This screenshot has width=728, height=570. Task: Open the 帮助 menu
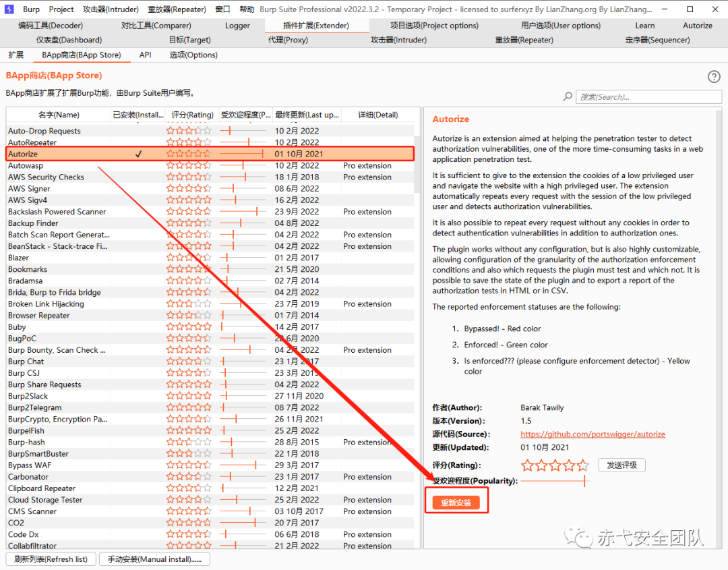[247, 9]
